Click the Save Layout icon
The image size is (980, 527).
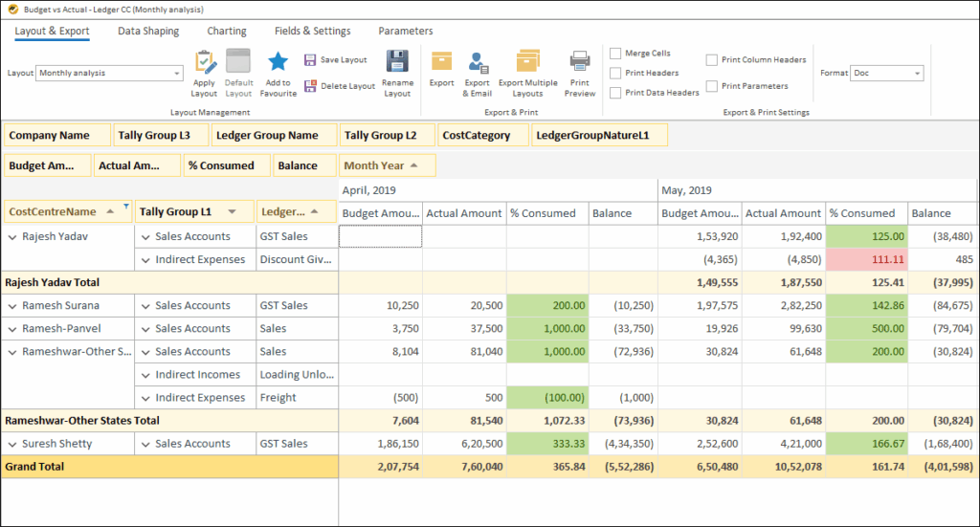310,60
